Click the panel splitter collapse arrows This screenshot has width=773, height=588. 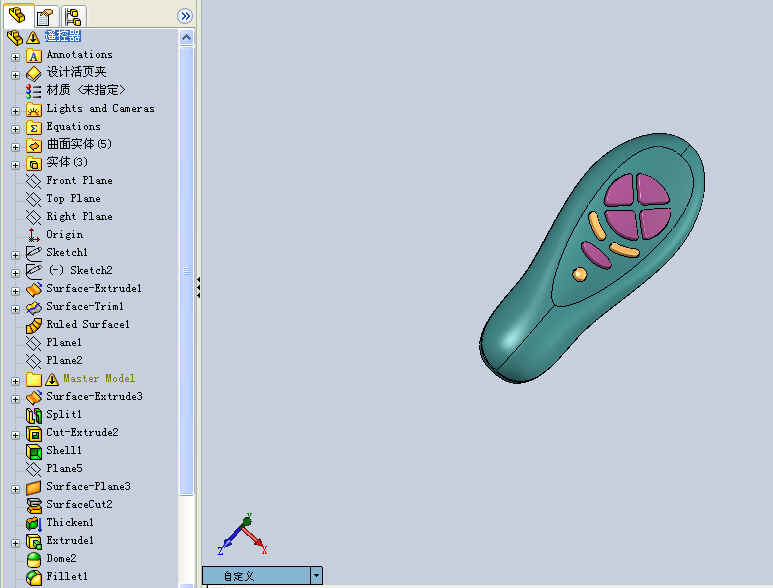coord(198,287)
